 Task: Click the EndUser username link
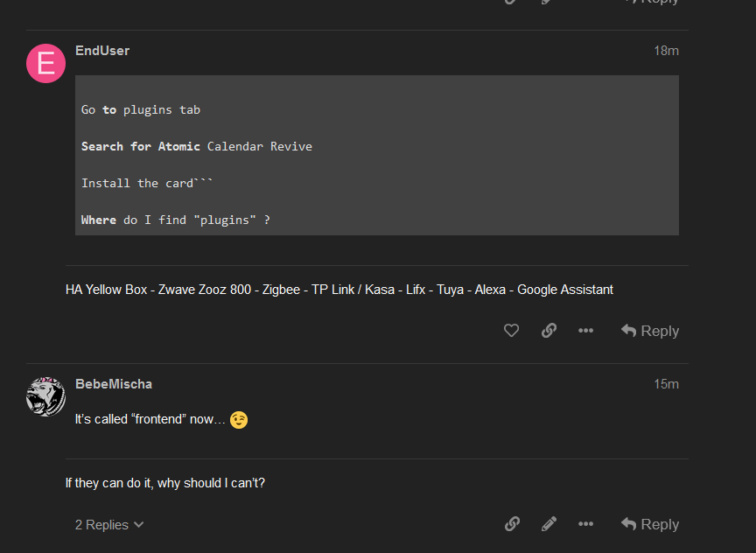click(102, 50)
